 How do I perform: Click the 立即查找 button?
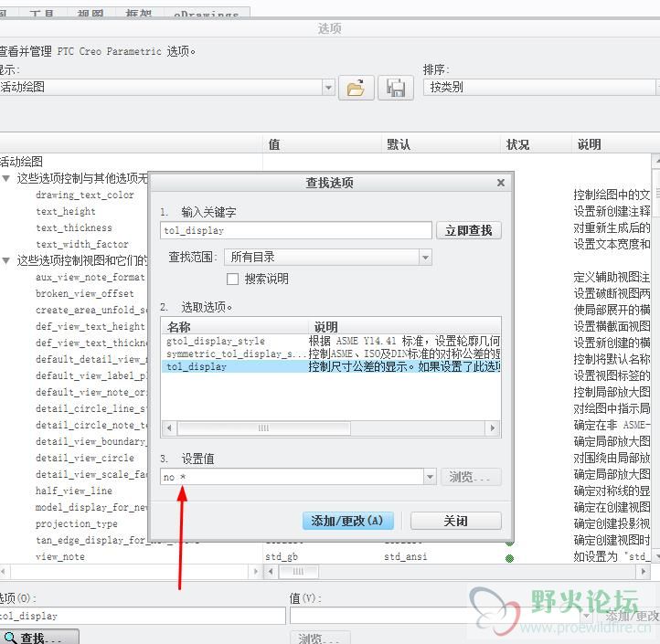pyautogui.click(x=468, y=230)
